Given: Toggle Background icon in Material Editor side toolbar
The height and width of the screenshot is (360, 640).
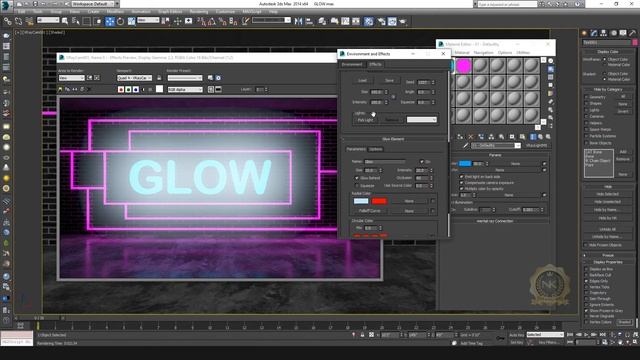Looking at the screenshot, I should coord(551,77).
